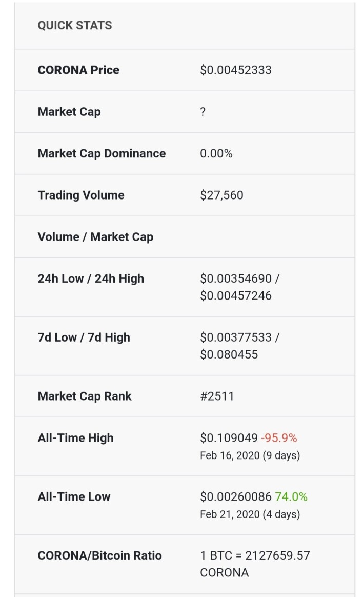Click the CORONA/Bitcoin Ratio value
The image size is (364, 597).
pyautogui.click(x=255, y=564)
